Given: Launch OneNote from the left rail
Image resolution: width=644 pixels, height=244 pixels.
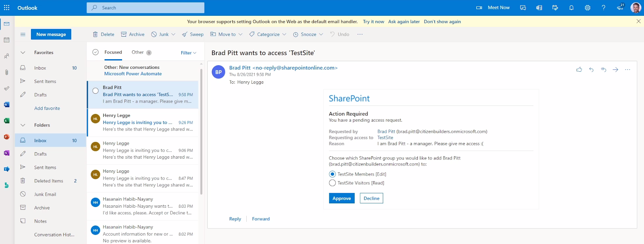Looking at the screenshot, I should click(6, 153).
